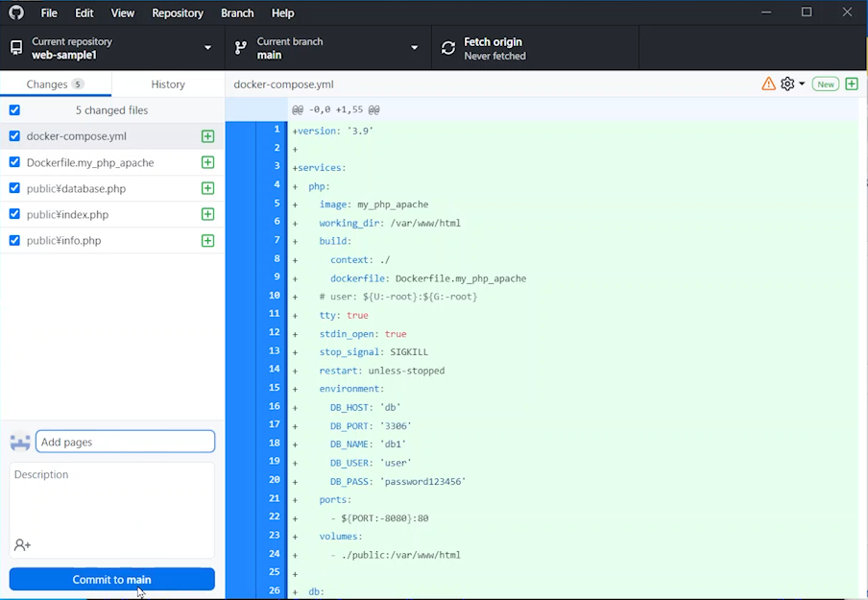Click the added-file icon for docker-compose.yml
The width and height of the screenshot is (868, 600).
pos(207,136)
